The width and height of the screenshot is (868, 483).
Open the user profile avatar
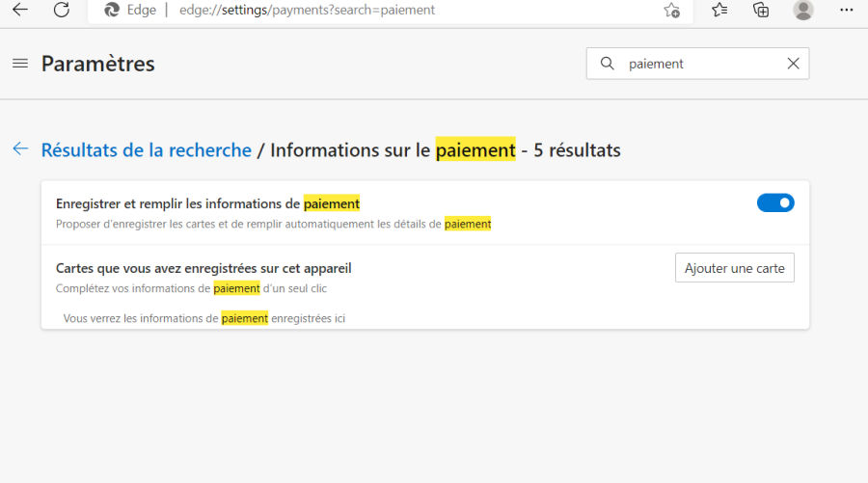coord(802,10)
